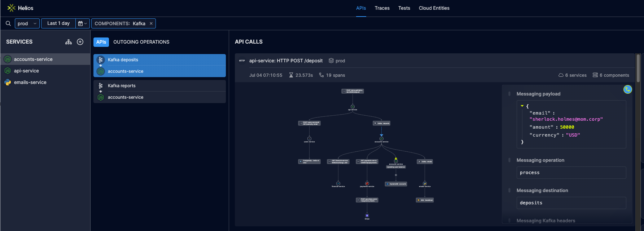Select the POST api.stripe.com payment_intents span
This screenshot has width=644, height=231.
367,200
